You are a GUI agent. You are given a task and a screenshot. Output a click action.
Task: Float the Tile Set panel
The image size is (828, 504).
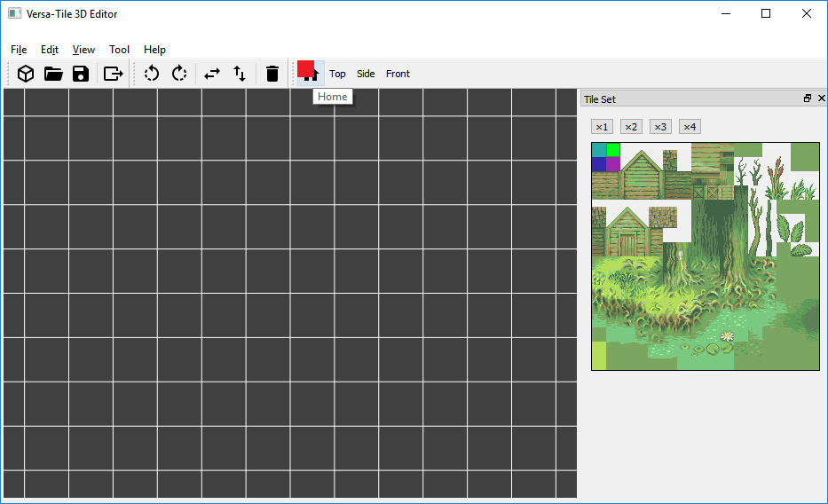(x=808, y=98)
